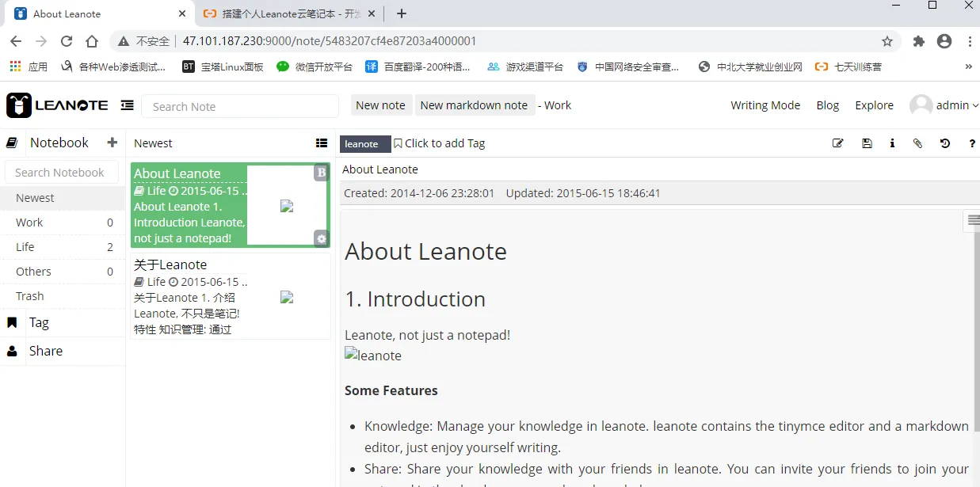Collapse the left sidebar with the fold icon
The width and height of the screenshot is (980, 487).
point(127,105)
